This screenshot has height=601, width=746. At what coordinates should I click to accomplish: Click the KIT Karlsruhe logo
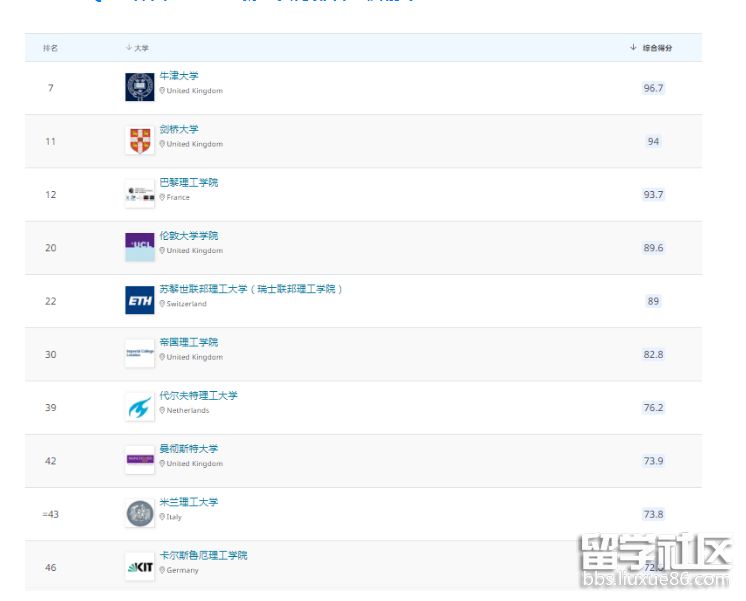pyautogui.click(x=139, y=567)
